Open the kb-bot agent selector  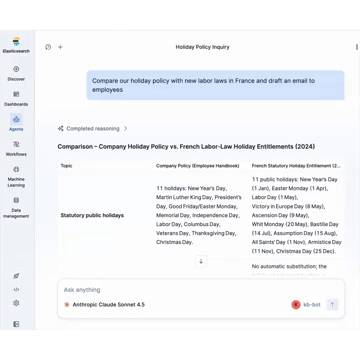click(306, 305)
